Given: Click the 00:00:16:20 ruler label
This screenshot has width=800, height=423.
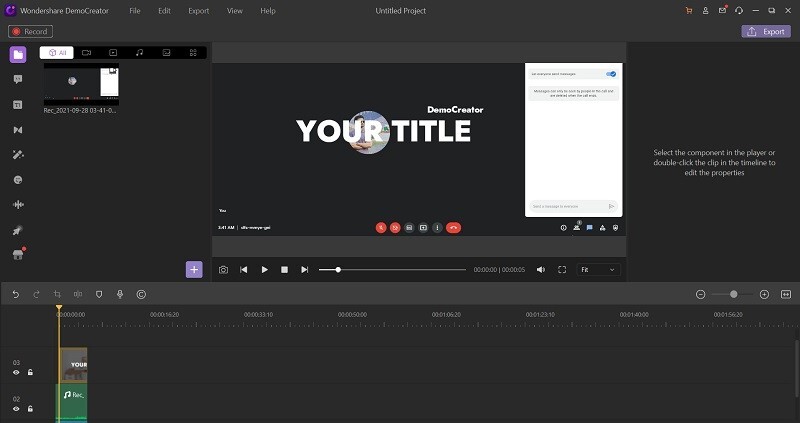Looking at the screenshot, I should (164, 315).
